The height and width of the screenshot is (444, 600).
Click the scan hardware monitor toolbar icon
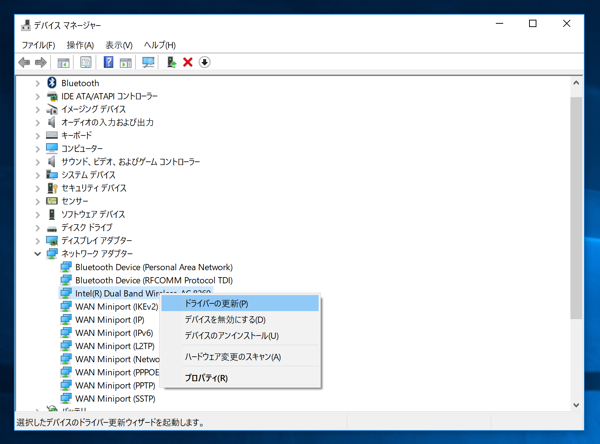pos(148,62)
